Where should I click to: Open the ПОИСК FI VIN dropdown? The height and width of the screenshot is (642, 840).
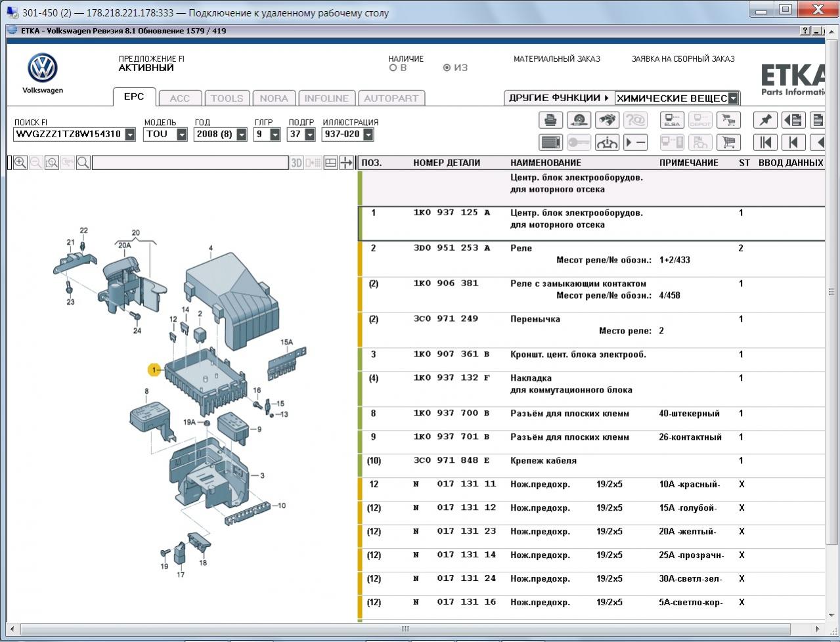click(130, 135)
